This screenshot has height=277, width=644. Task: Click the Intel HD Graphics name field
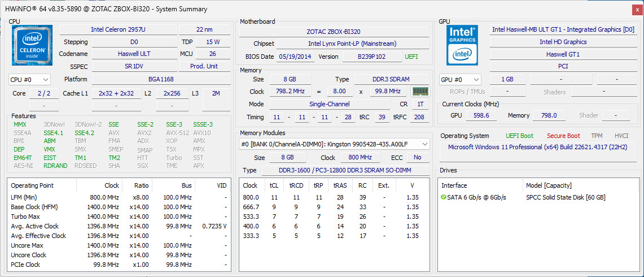click(563, 42)
